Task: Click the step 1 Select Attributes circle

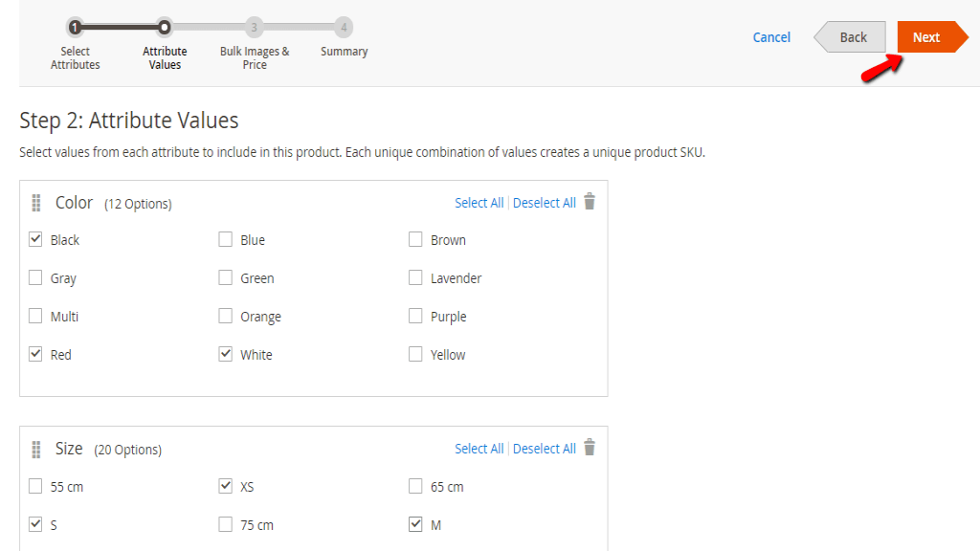Action: (76, 29)
